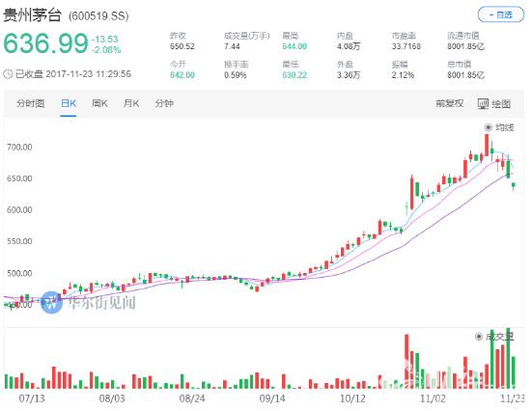Click the 500.00 price axis label
532x411 pixels.
(x=19, y=273)
